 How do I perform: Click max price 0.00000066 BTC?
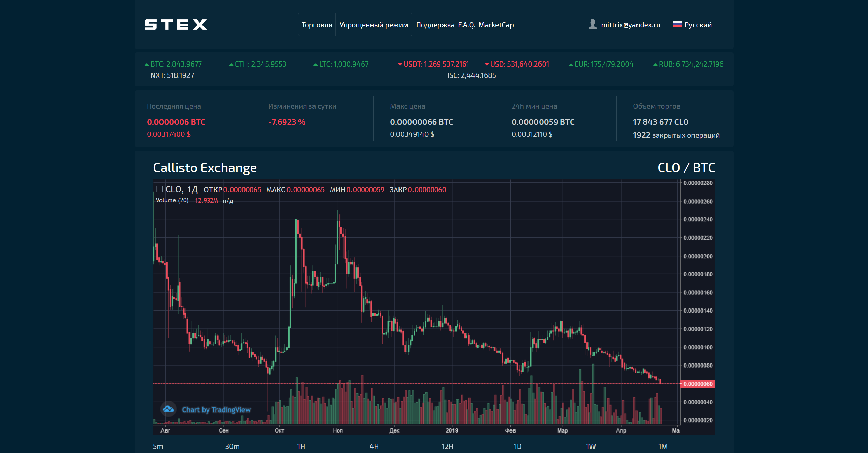coord(421,122)
